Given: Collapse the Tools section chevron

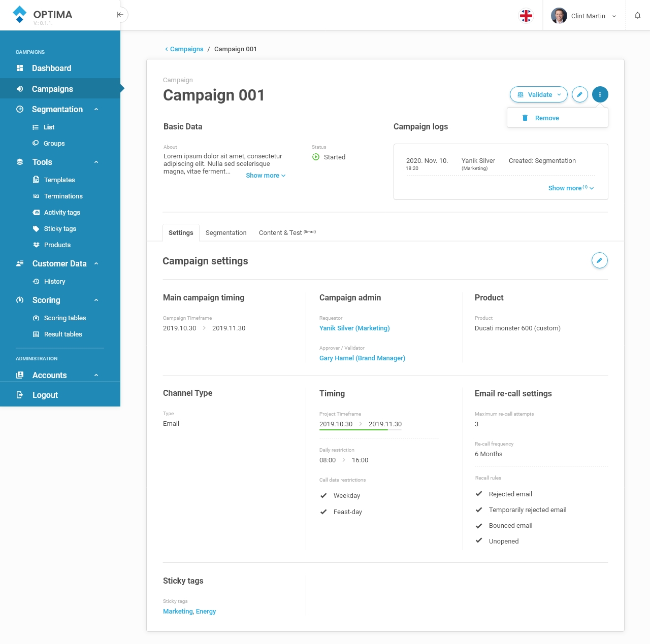Looking at the screenshot, I should tap(96, 162).
